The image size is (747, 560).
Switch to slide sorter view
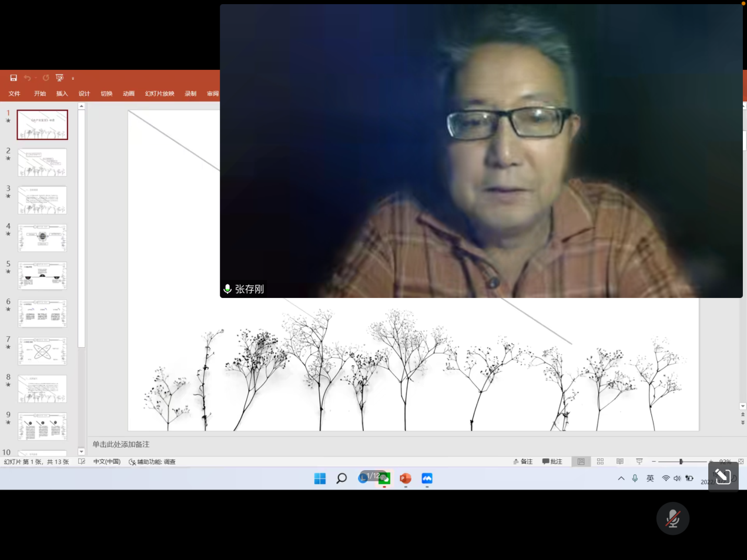600,462
